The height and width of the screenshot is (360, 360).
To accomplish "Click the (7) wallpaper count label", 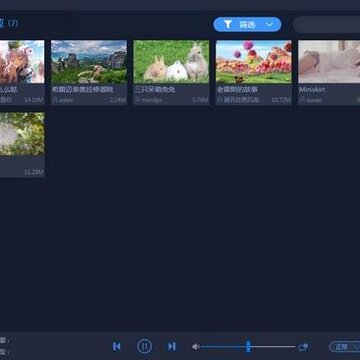I will pyautogui.click(x=13, y=24).
